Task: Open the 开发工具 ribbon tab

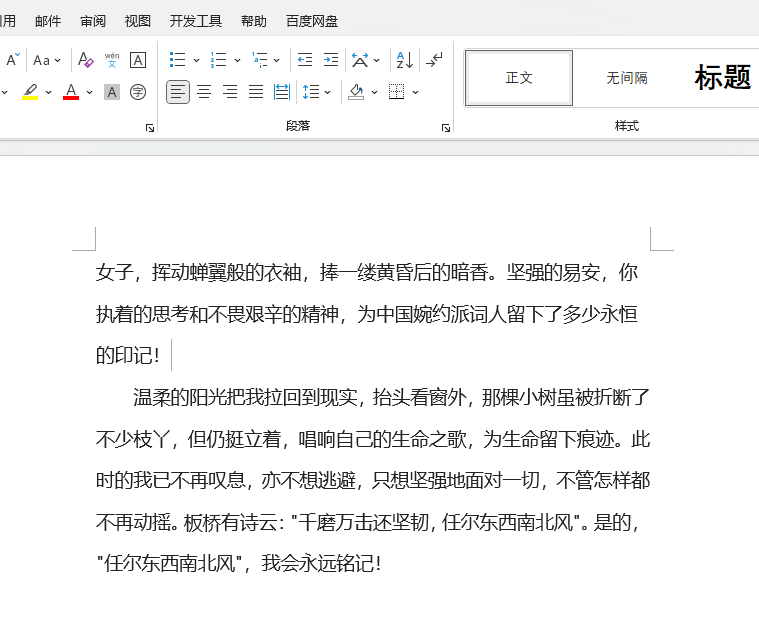Action: (x=196, y=21)
